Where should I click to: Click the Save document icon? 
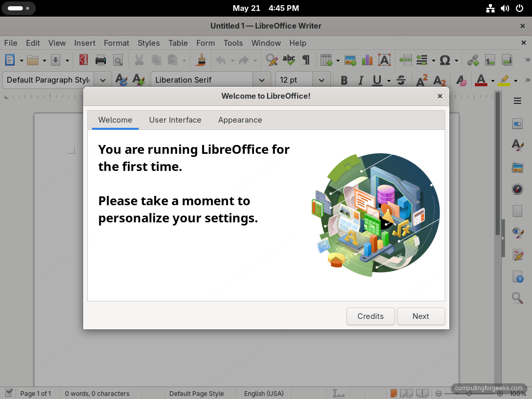[56, 60]
